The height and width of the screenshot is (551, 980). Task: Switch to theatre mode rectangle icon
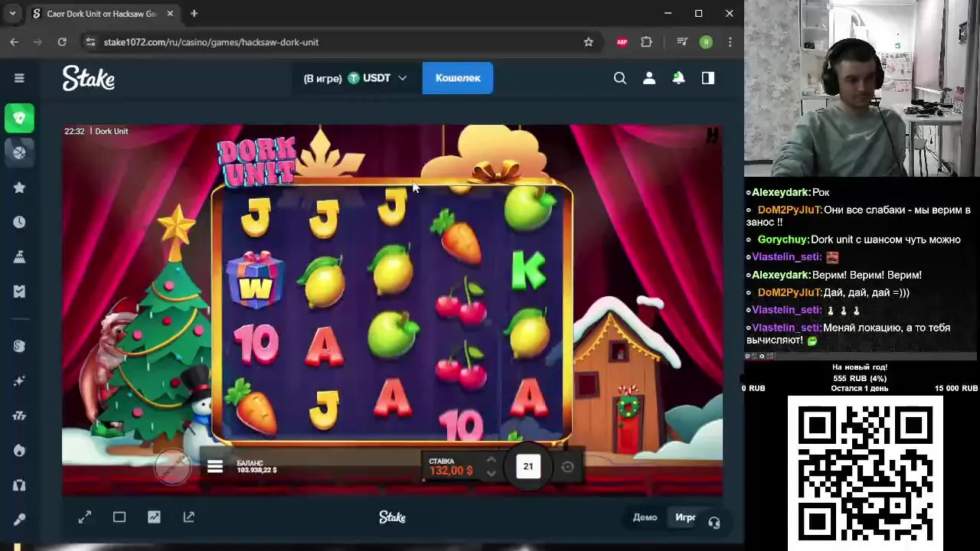click(x=119, y=517)
